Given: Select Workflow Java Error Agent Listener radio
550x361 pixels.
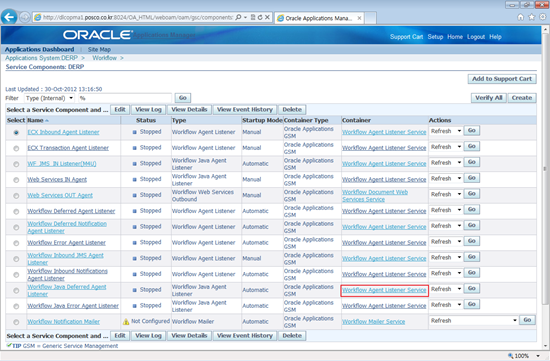Looking at the screenshot, I should click(x=16, y=306).
